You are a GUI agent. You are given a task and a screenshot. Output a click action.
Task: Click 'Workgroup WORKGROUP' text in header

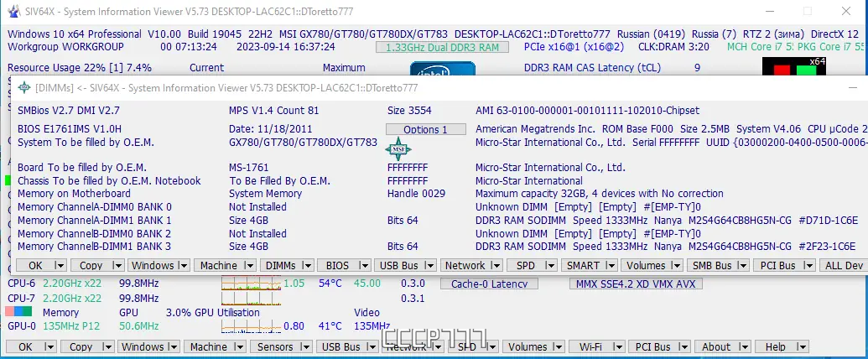coord(66,47)
